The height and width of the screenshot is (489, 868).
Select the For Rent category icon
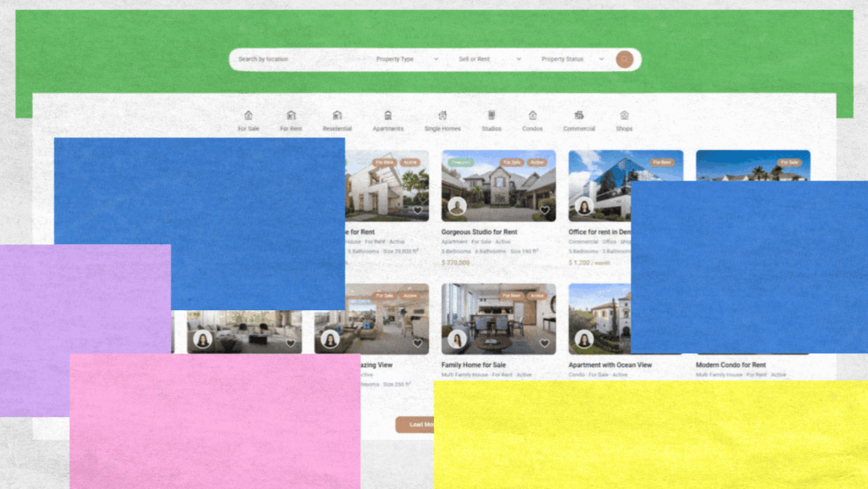292,119
